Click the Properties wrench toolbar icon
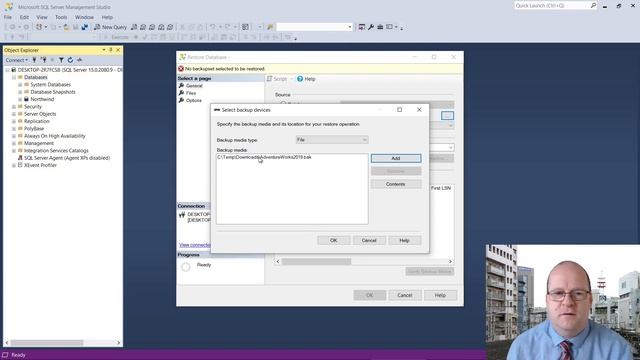The image size is (640, 360). coord(371,27)
